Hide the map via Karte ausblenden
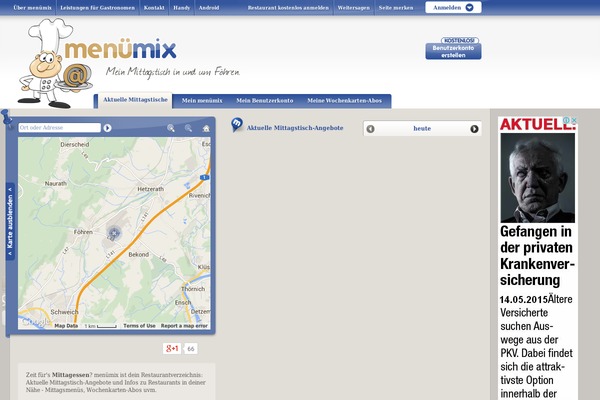The width and height of the screenshot is (600, 400). click(x=10, y=222)
